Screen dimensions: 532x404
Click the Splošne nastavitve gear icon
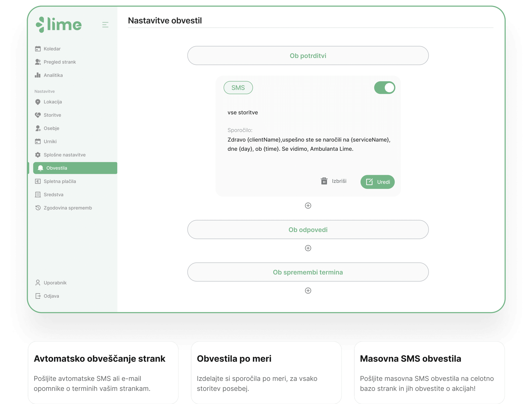click(x=38, y=155)
